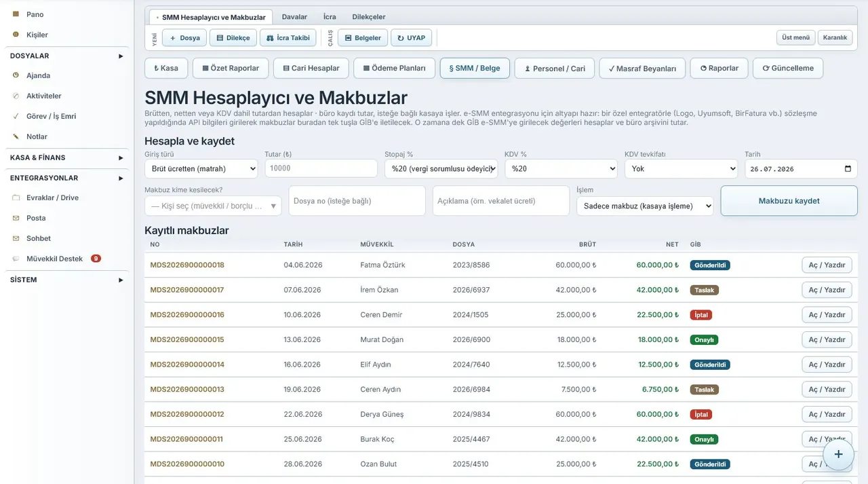Click the Dosya no input field

[x=357, y=201]
